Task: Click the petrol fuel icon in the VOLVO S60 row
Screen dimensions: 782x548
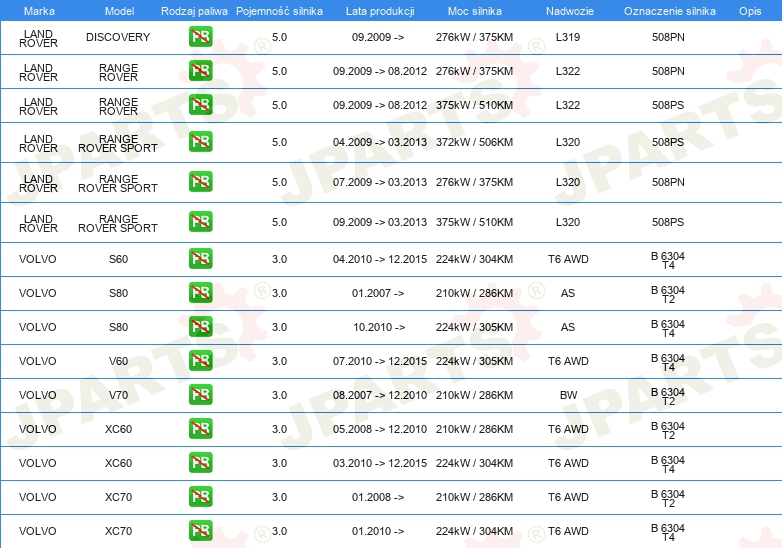Action: click(200, 259)
